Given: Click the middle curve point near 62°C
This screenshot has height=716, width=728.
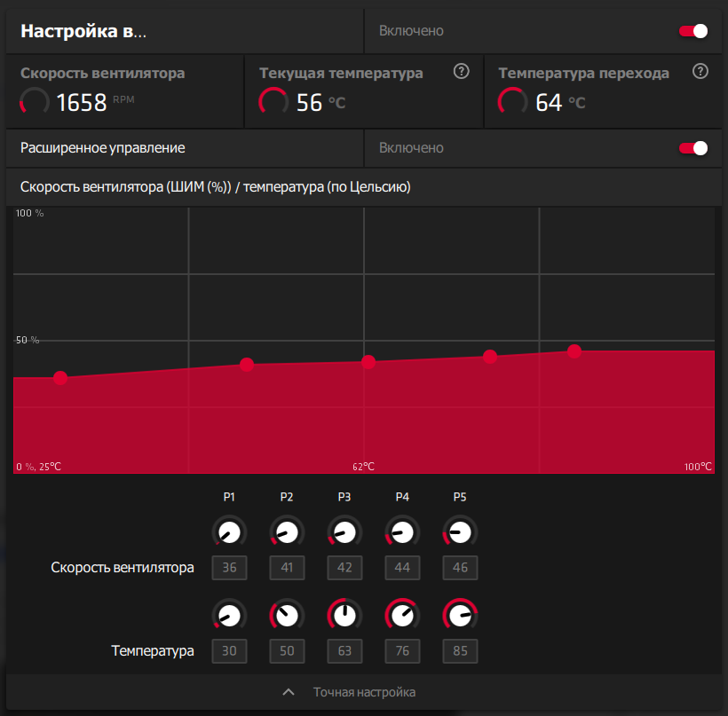Looking at the screenshot, I should (x=368, y=361).
